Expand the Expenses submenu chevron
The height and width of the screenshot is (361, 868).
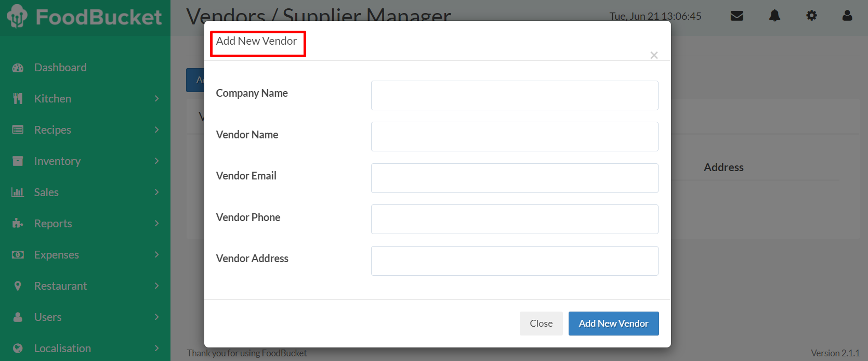(156, 255)
